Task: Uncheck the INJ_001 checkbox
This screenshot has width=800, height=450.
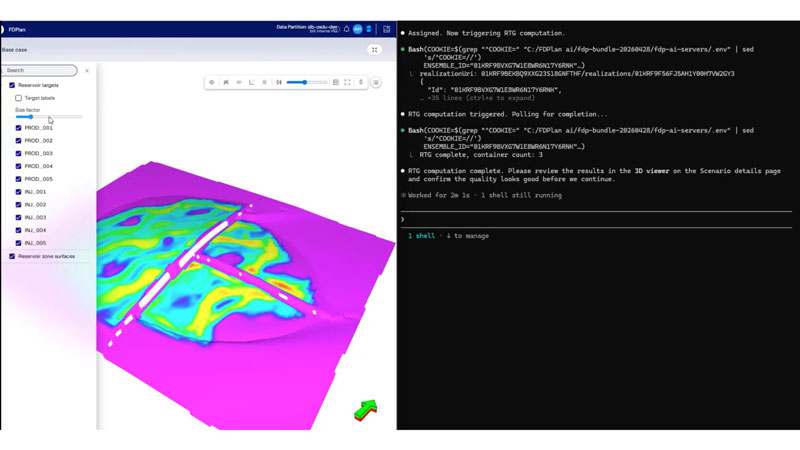Action: [18, 192]
